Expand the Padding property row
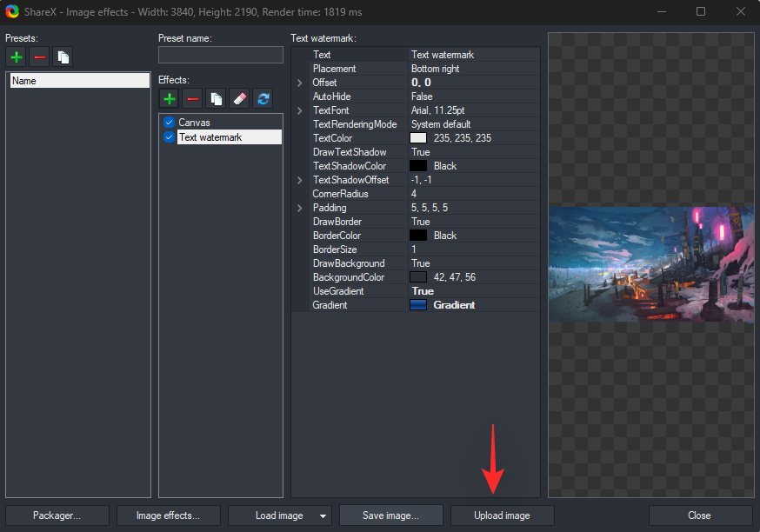 [x=299, y=207]
